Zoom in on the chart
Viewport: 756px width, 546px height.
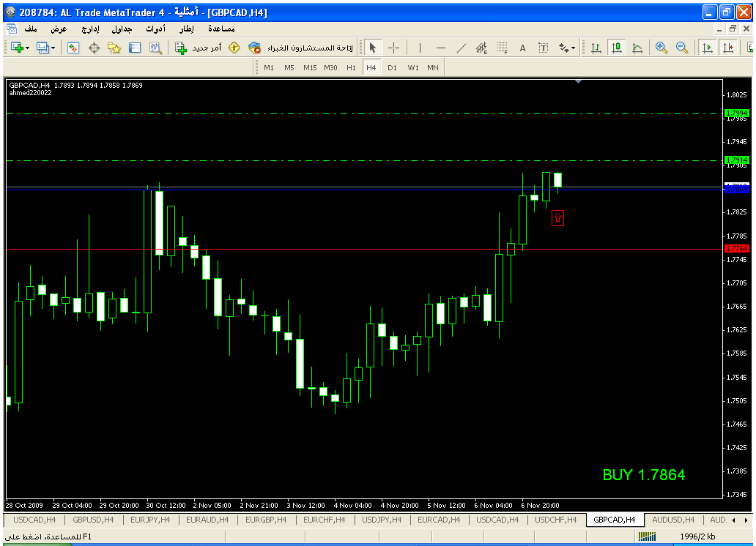661,48
